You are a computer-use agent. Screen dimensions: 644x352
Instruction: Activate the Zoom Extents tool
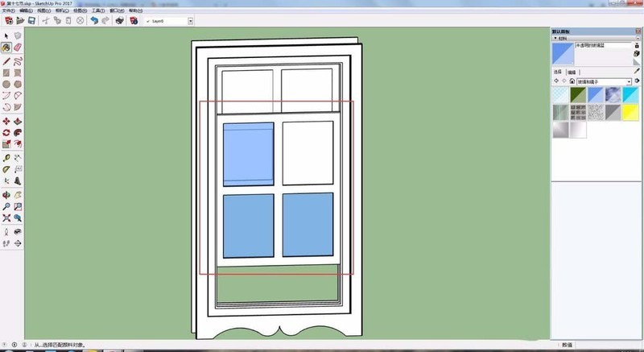(6, 217)
